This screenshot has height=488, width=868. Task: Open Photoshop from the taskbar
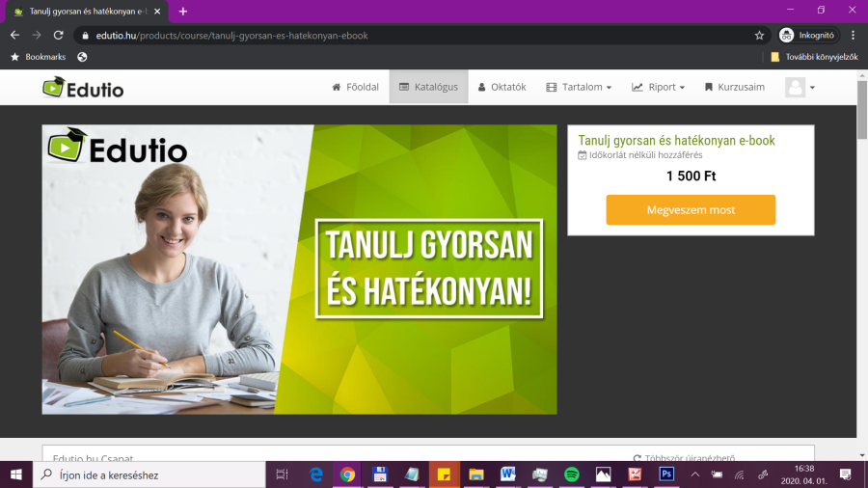pyautogui.click(x=666, y=474)
